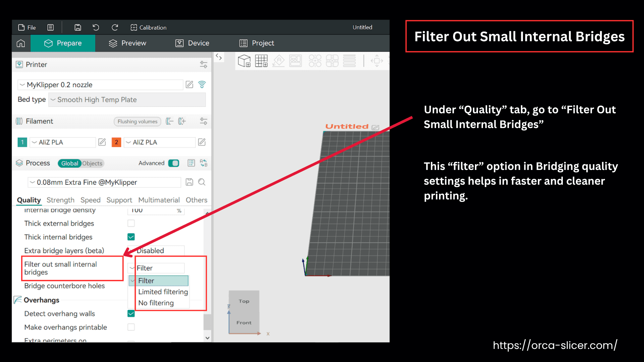Viewport: 644px width, 362px height.
Task: Enable Thick external bridges
Action: [131, 223]
